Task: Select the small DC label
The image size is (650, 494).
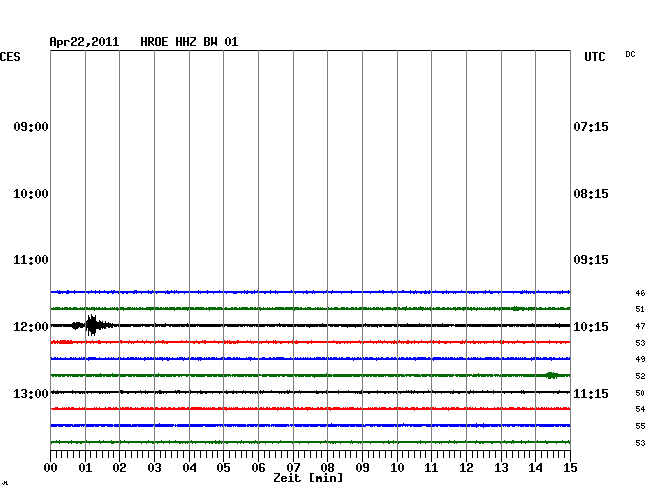Action: pyautogui.click(x=630, y=54)
